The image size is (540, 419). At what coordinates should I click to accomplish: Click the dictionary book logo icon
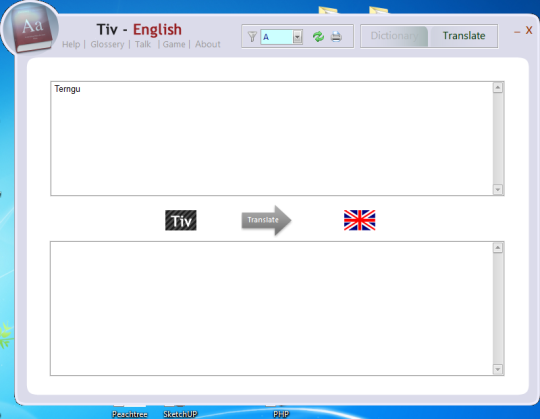(30, 28)
